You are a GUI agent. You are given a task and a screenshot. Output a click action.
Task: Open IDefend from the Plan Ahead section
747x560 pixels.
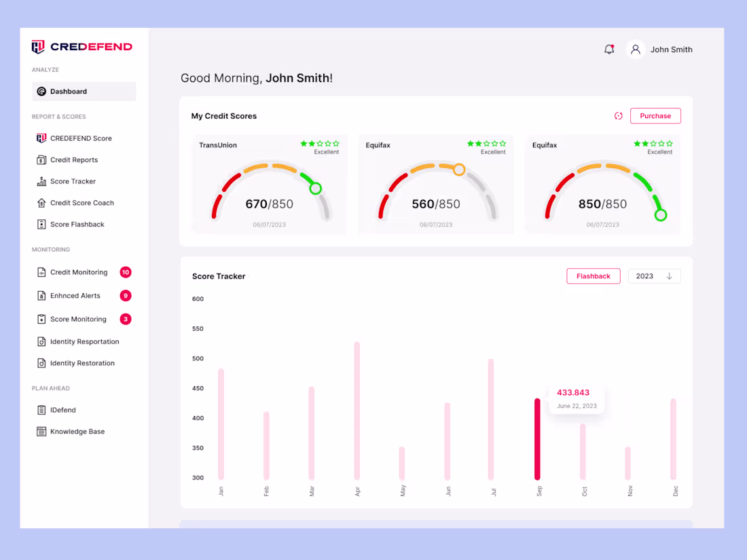62,409
